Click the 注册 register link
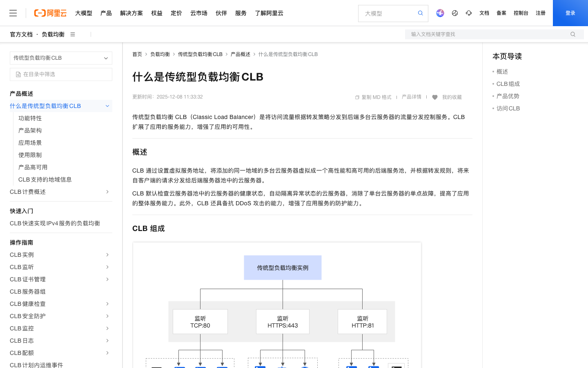The height and width of the screenshot is (368, 588). (x=541, y=13)
